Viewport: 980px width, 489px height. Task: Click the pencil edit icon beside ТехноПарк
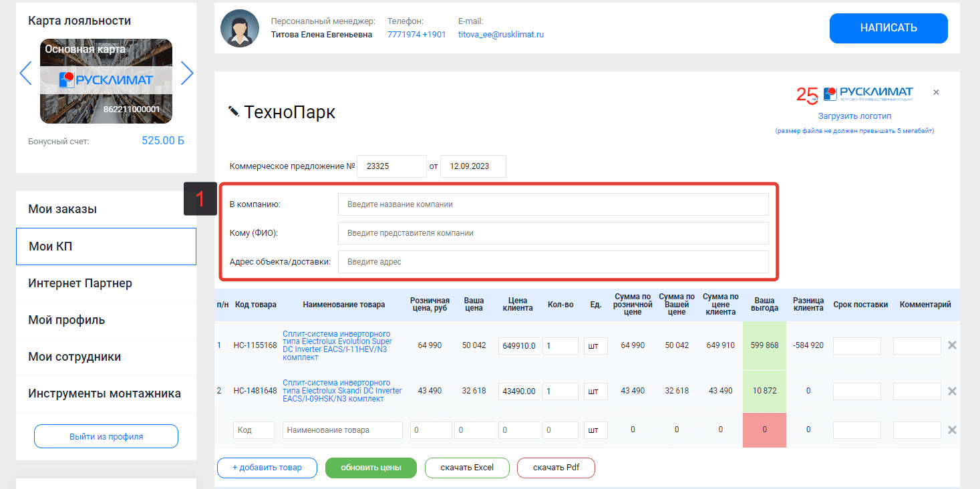pos(234,112)
